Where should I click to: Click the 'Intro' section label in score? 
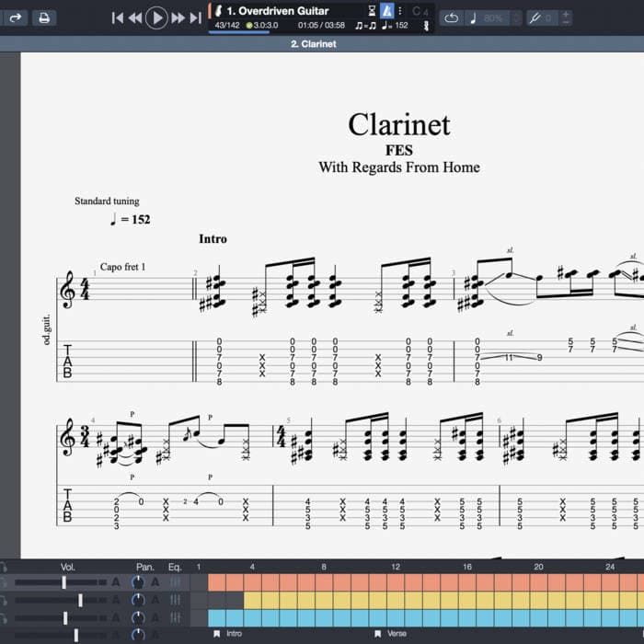click(x=213, y=239)
